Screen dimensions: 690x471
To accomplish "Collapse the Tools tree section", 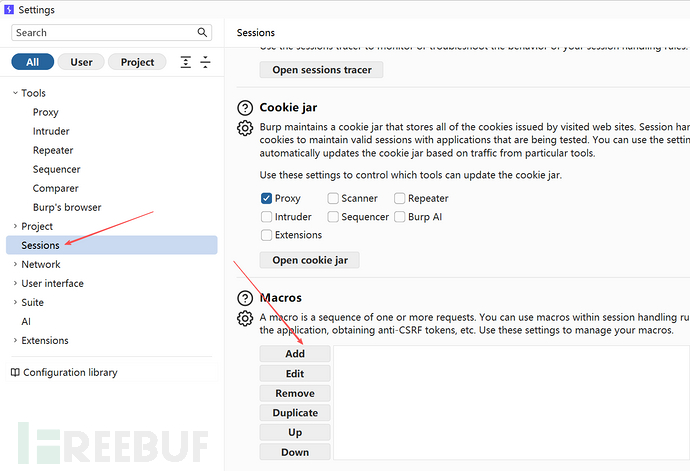I will click(14, 94).
